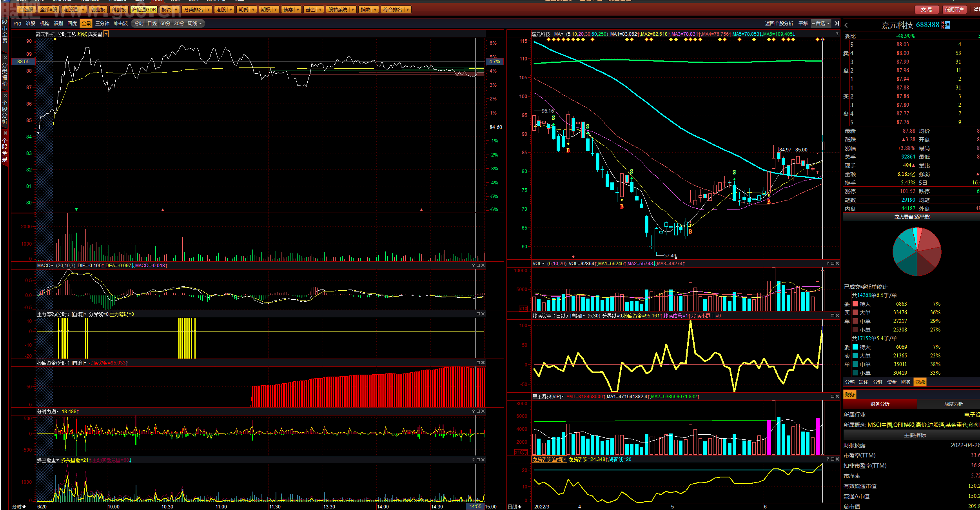Open the 港股通 dropdown arrow

pyautogui.click(x=83, y=10)
